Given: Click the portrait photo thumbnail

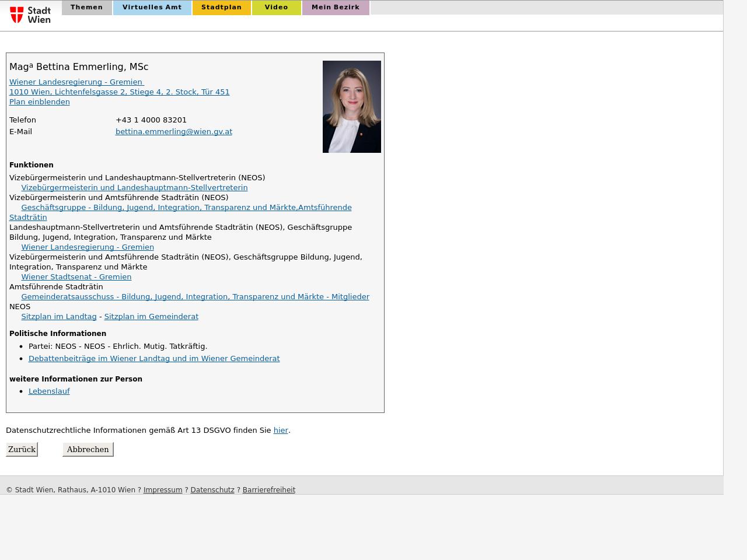Looking at the screenshot, I should 351,107.
